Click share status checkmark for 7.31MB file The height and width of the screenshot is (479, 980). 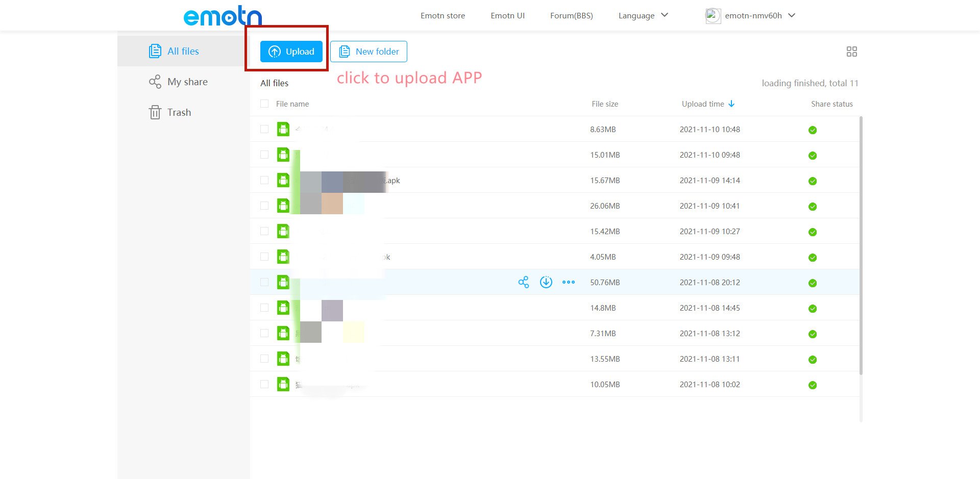(x=813, y=334)
